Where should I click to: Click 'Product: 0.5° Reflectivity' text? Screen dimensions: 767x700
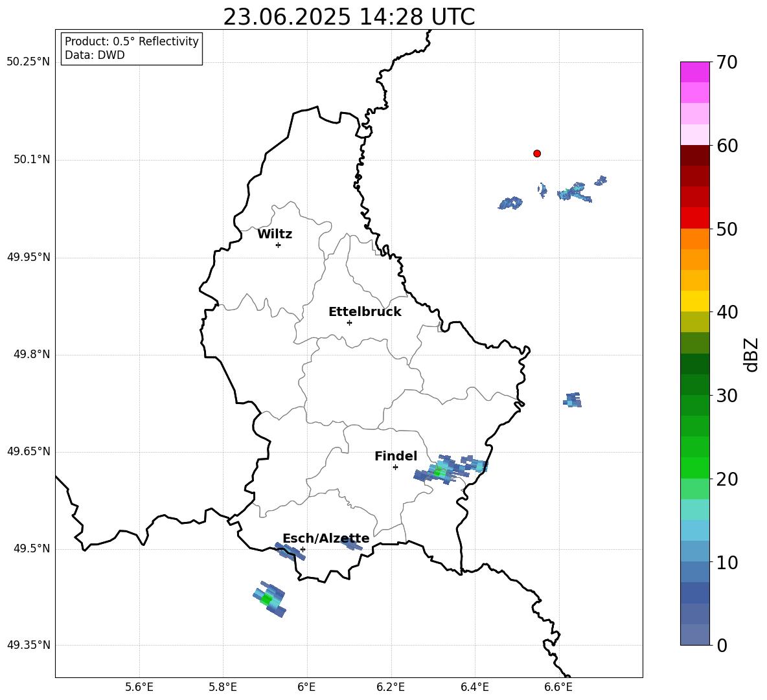132,41
